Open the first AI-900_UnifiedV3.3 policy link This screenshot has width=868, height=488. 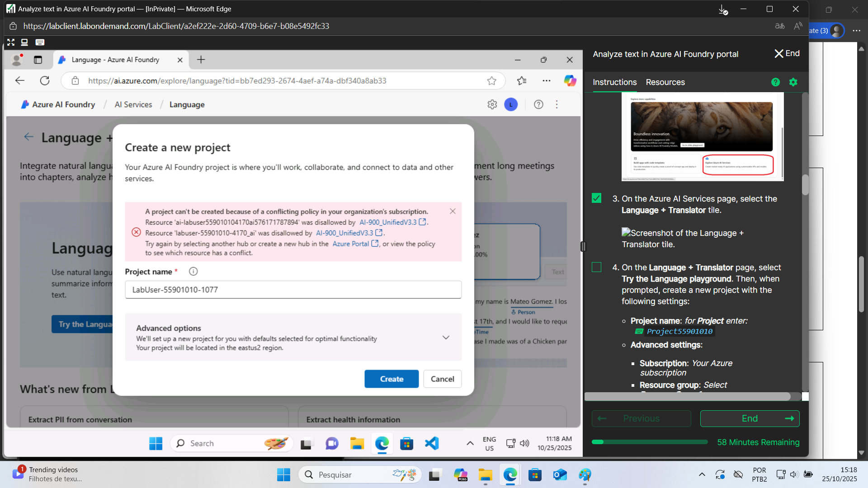(x=392, y=222)
